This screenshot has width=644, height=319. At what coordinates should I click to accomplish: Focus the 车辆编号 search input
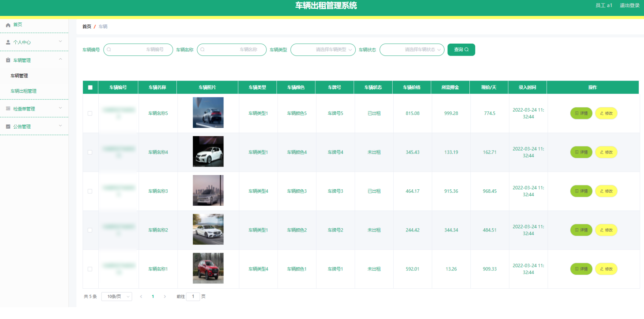[138, 50]
